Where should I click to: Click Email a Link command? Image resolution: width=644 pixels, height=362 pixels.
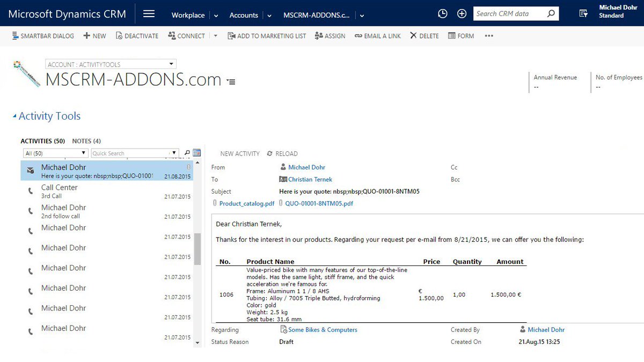(377, 36)
